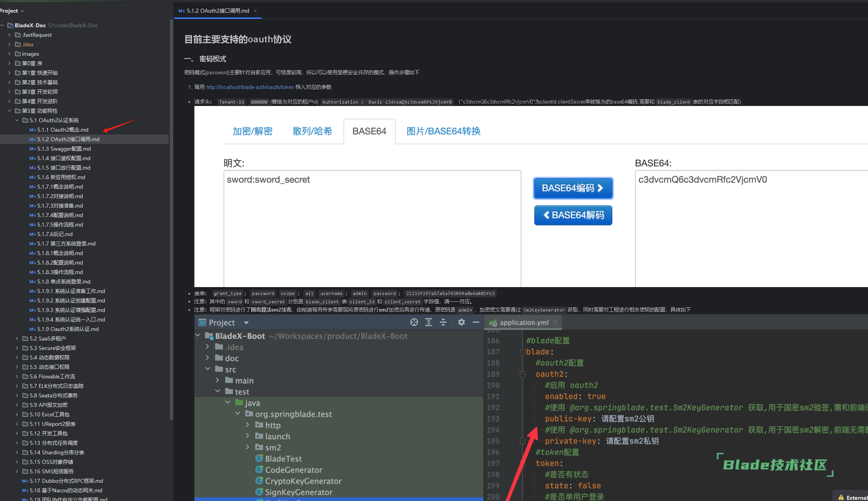The width and height of the screenshot is (868, 501).
Task: Expand the doc folder in BladeX-Boot
Action: click(207, 358)
